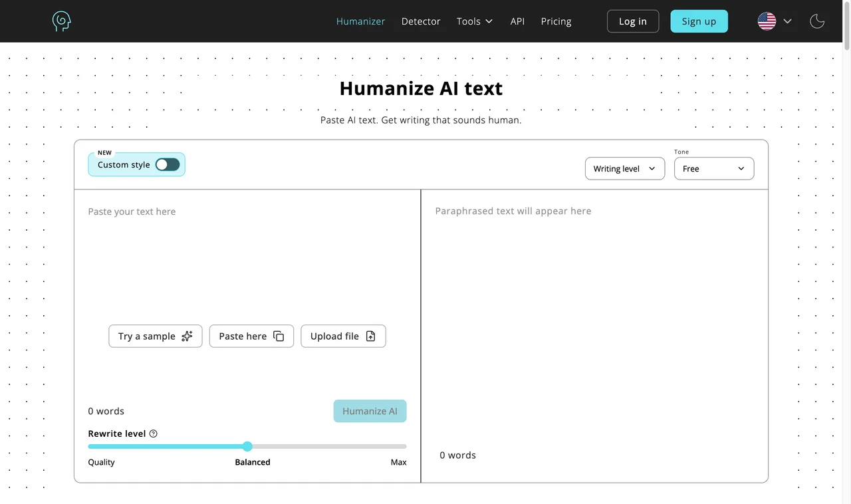This screenshot has height=504, width=851.
Task: Open the Tone dropdown showing Free
Action: (x=714, y=169)
